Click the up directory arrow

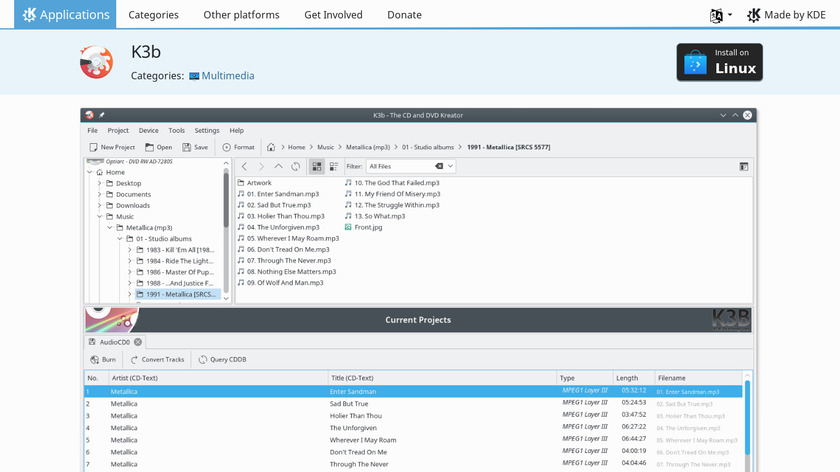tap(279, 167)
